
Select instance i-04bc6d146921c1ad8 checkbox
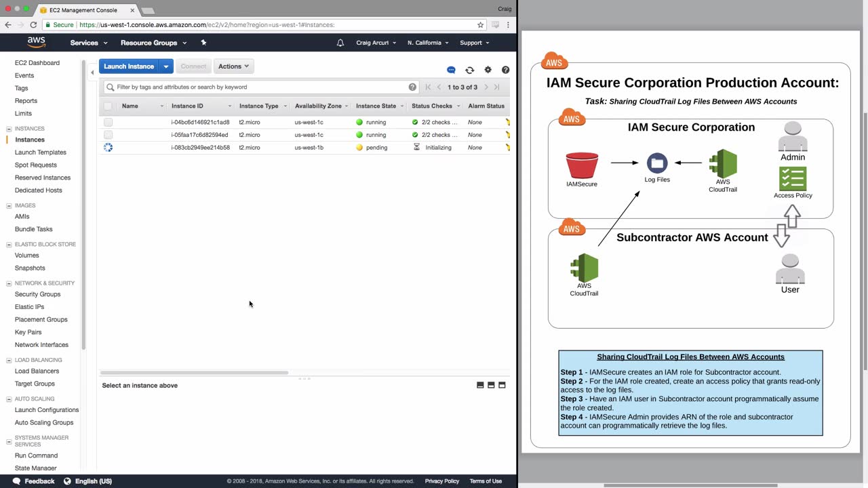[108, 122]
